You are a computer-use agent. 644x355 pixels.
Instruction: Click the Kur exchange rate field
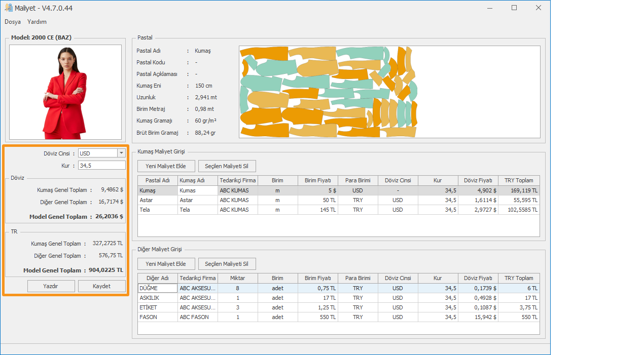[101, 166]
